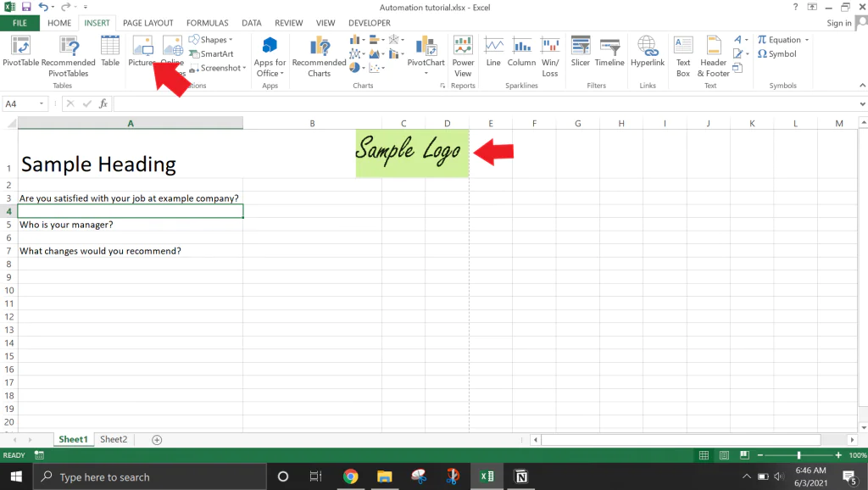Zoom out with minus button
868x490 pixels.
point(760,455)
